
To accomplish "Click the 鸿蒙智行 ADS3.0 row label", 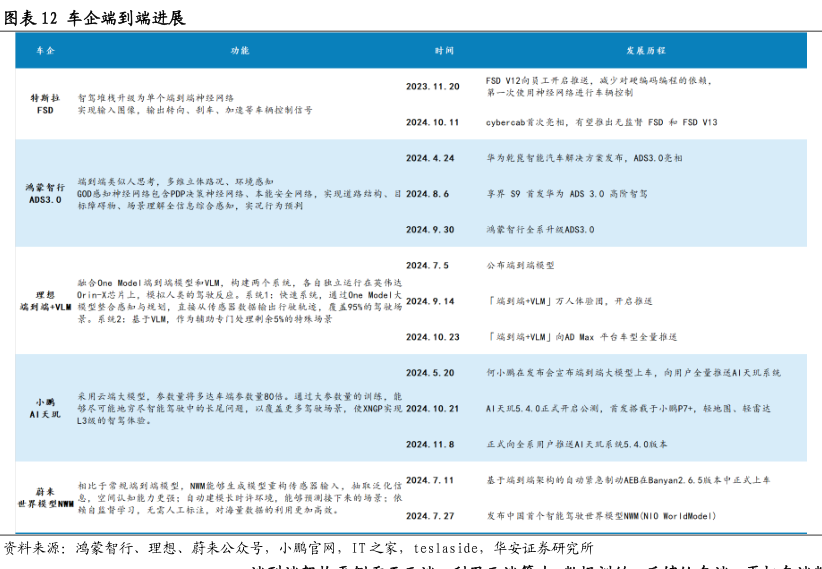I will click(x=45, y=193).
